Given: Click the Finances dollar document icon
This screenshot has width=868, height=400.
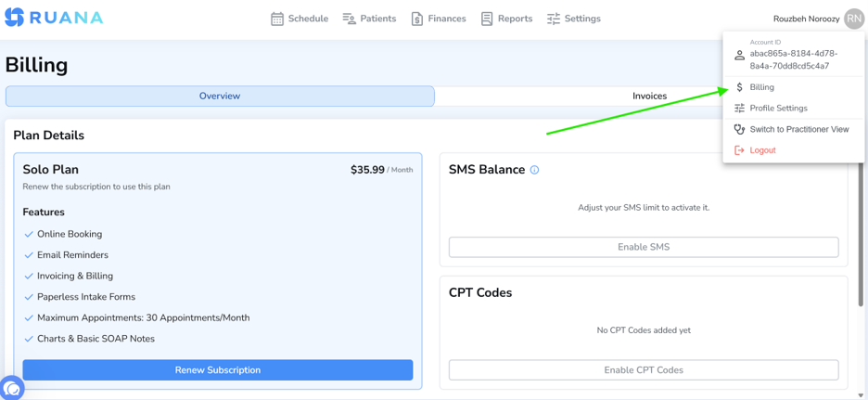Looking at the screenshot, I should [x=416, y=19].
